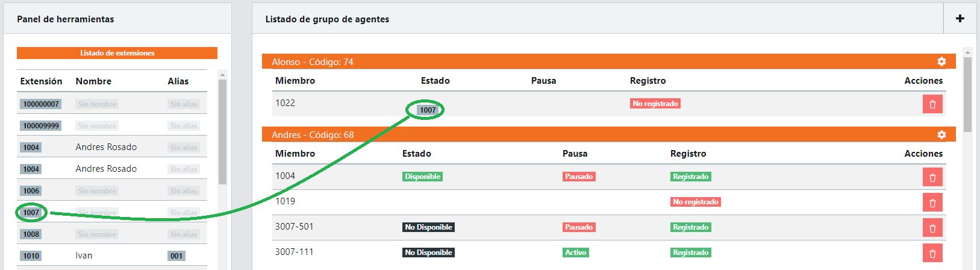Select extension 1007 badge in extensions list
This screenshot has height=270, width=980.
click(31, 213)
